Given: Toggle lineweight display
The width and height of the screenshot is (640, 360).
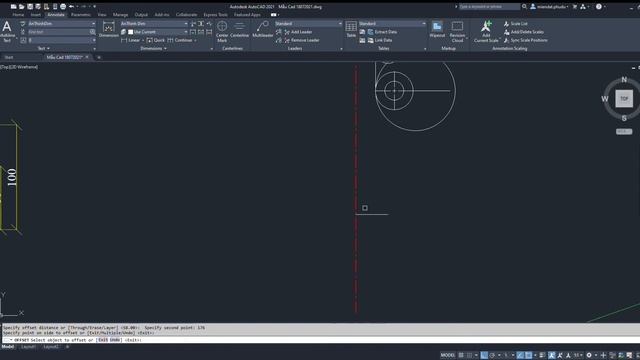Looking at the screenshot, I should (x=542, y=356).
